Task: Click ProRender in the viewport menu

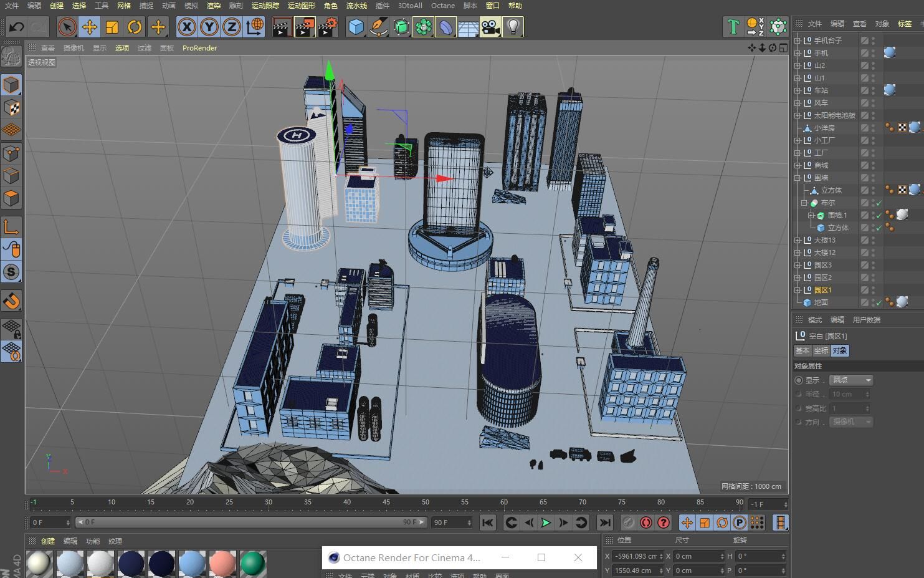Action: 199,48
